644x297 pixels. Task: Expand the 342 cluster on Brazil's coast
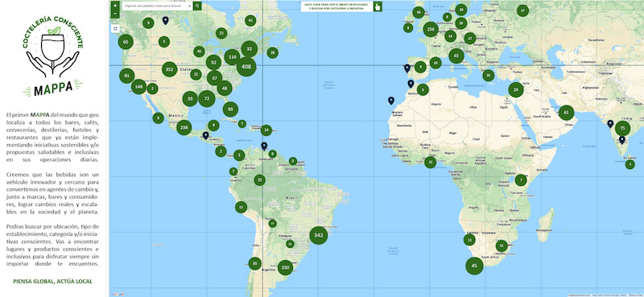coord(318,235)
